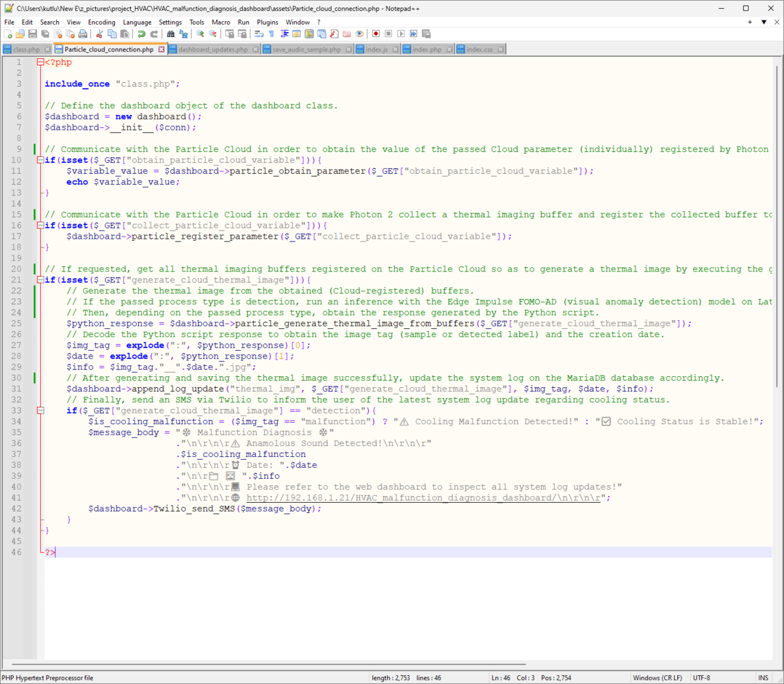Click the Open file folder icon

20,34
